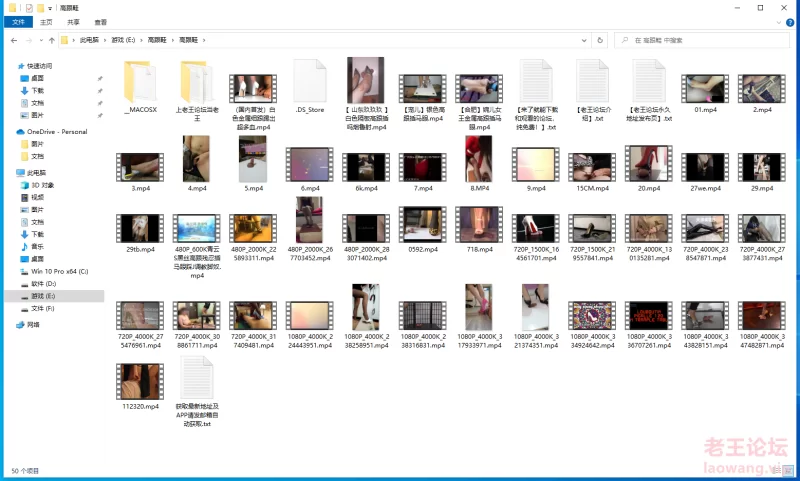Select the 01.mp4 file
This screenshot has height=481, width=800.
coord(705,89)
